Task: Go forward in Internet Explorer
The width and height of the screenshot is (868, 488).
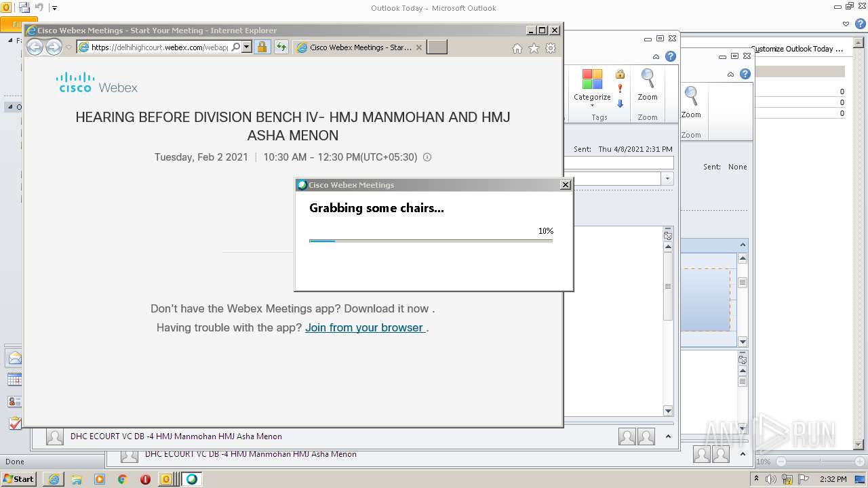Action: (x=54, y=47)
